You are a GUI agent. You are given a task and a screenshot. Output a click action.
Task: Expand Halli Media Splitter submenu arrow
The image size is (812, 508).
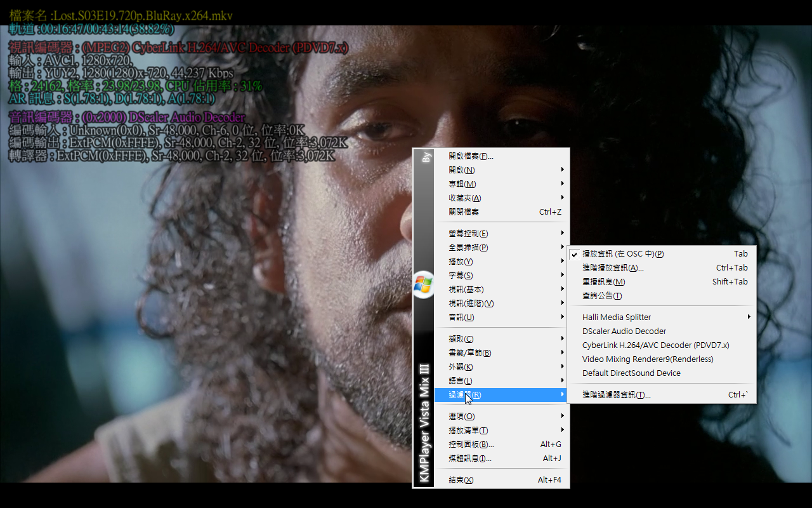(749, 317)
